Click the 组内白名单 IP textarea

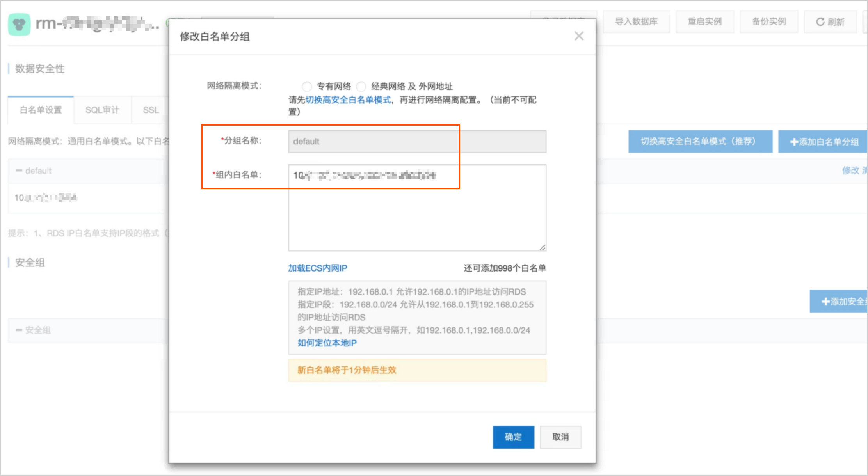417,208
